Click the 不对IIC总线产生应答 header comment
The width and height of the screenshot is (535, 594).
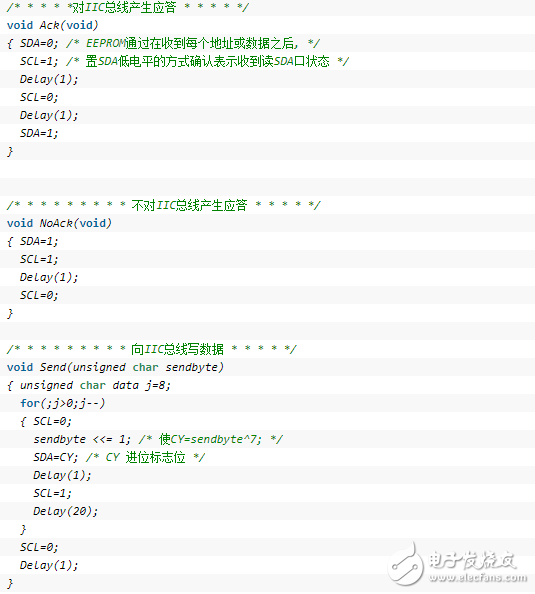(x=164, y=205)
